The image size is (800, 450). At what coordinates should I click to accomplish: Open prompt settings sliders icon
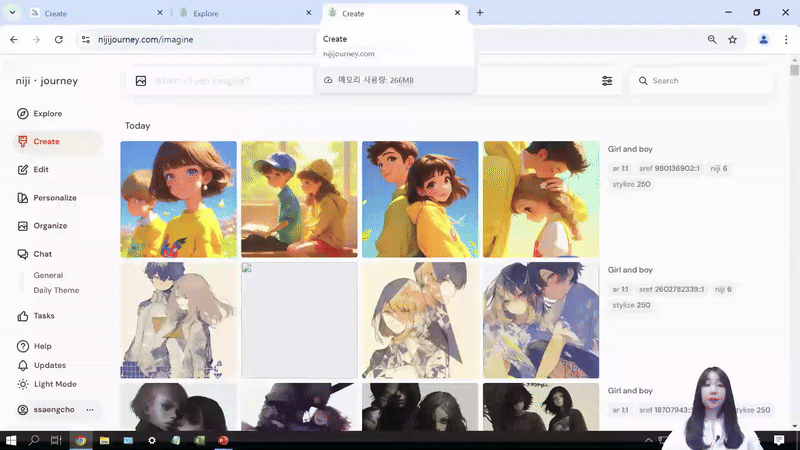[607, 81]
